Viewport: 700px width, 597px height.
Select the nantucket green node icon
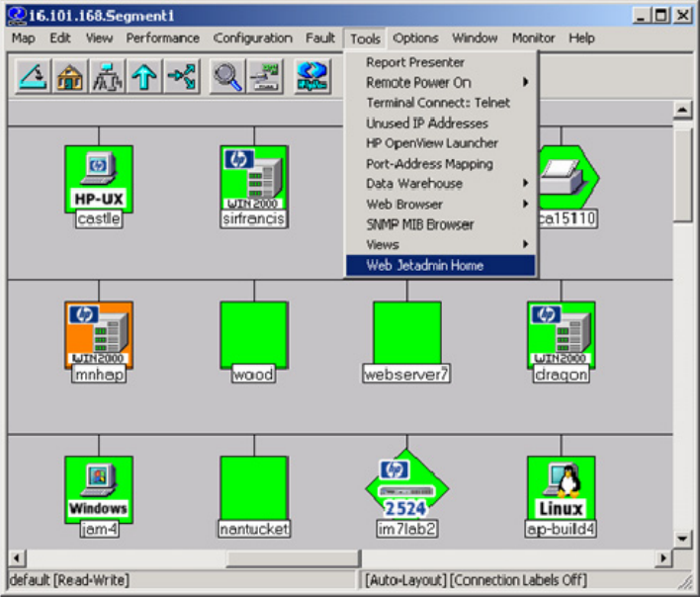click(x=254, y=488)
